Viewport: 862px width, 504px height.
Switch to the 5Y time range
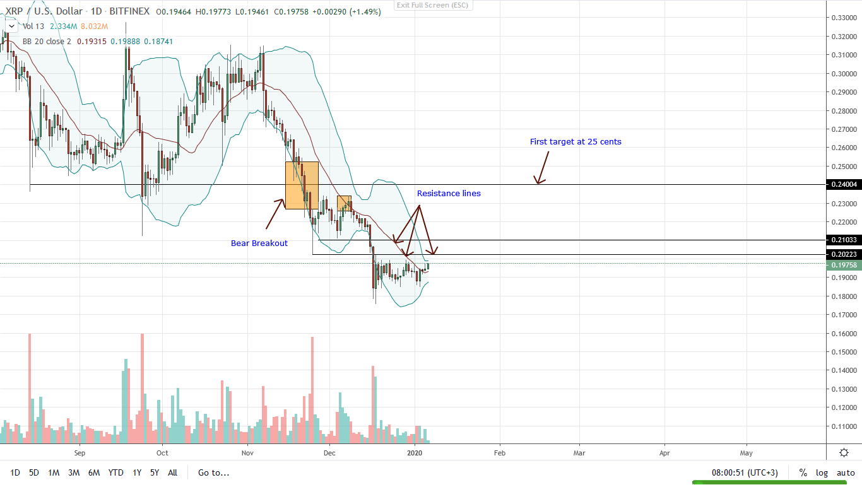[x=155, y=472]
